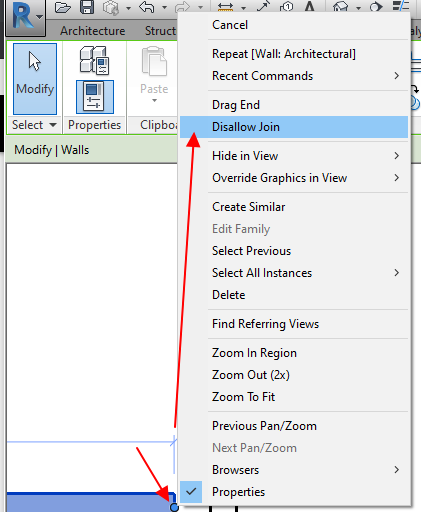The image size is (421, 512).
Task: Click the Properties palette icon in ribbon
Action: pos(95,97)
